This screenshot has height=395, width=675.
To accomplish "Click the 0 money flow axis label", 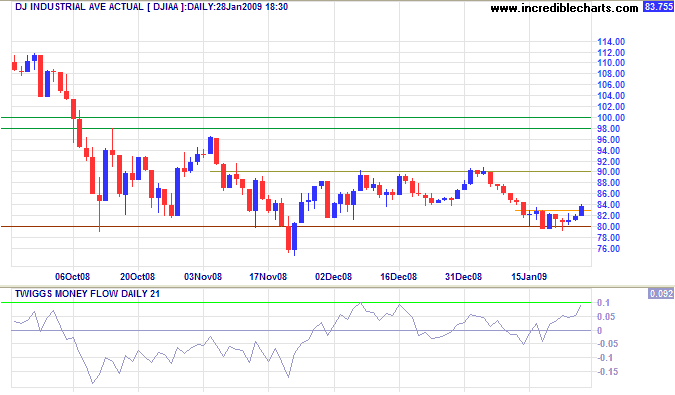I will (x=599, y=331).
